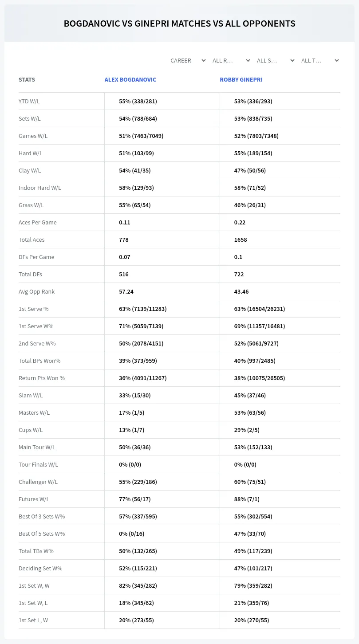
Task: Open the CAREER time period dropdown
Action: click(187, 60)
